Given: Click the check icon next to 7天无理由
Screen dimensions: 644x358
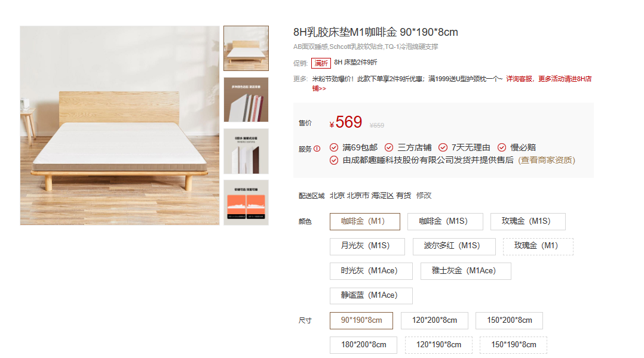Looking at the screenshot, I should [x=443, y=147].
